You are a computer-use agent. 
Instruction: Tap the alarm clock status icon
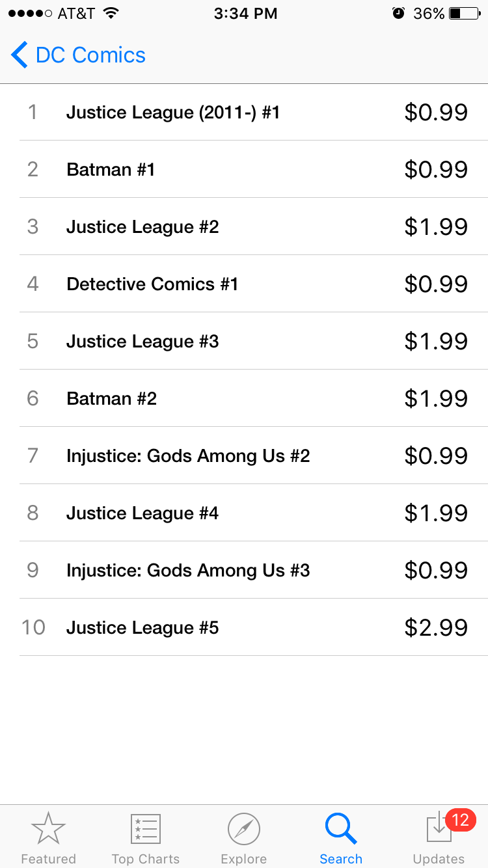pos(398,14)
